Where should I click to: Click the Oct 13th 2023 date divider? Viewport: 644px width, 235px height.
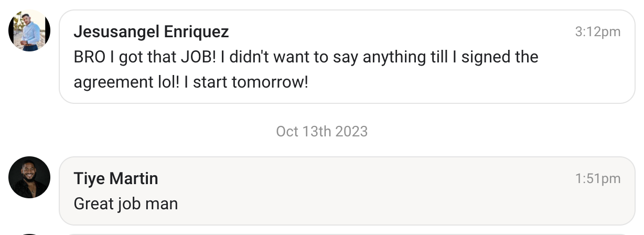tap(321, 131)
